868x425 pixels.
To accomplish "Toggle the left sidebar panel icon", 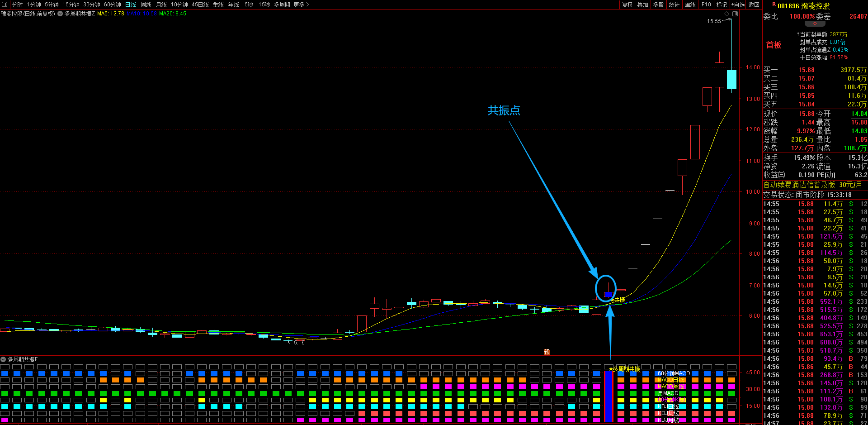I will pyautogui.click(x=5, y=5).
